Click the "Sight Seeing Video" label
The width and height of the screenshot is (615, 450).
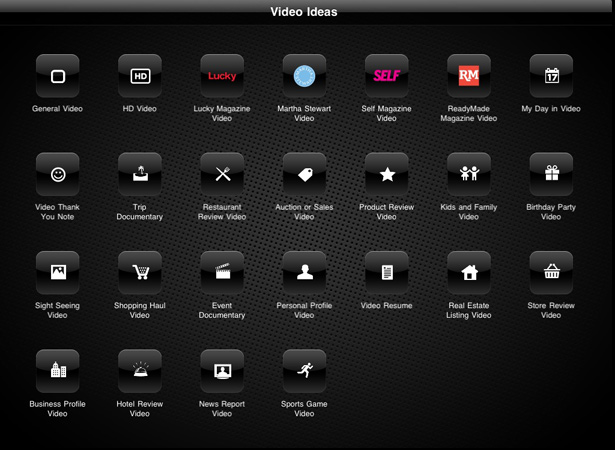[57, 310]
